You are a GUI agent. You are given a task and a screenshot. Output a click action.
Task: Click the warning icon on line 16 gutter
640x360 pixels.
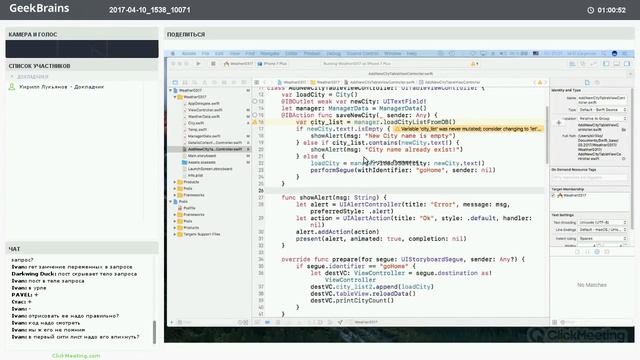(255, 122)
